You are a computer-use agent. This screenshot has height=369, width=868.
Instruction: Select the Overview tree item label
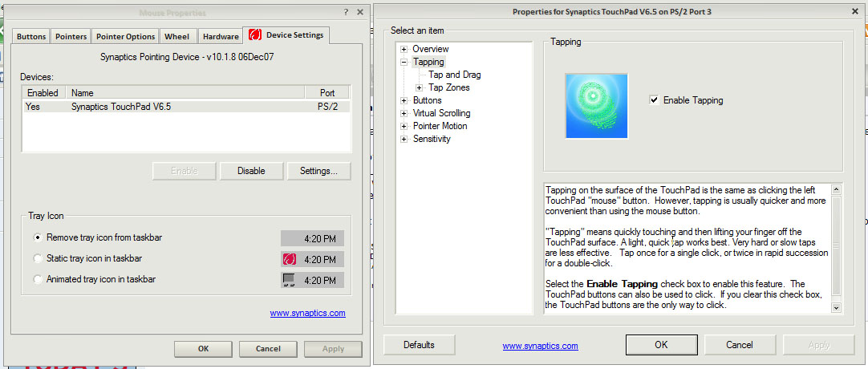click(431, 49)
